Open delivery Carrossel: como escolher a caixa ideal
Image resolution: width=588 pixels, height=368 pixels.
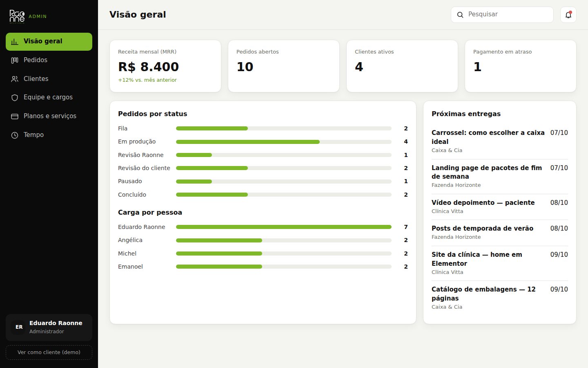(500, 141)
